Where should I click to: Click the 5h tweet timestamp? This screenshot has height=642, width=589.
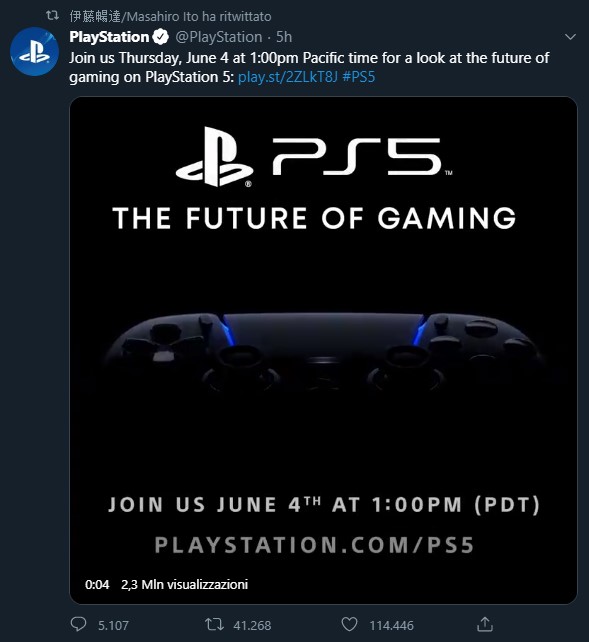pos(284,37)
